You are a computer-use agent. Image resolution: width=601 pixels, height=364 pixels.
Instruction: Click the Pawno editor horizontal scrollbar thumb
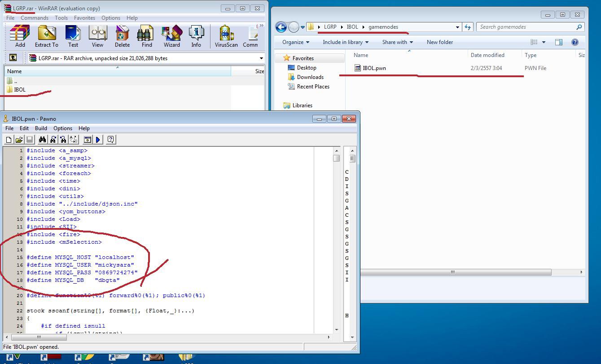tap(39, 337)
